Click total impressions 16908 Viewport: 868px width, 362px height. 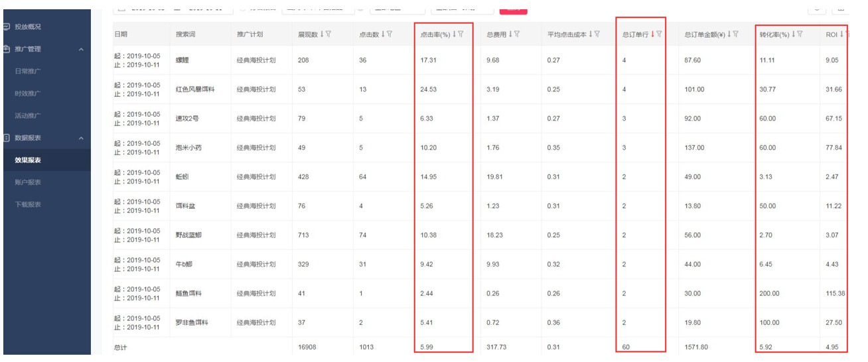pyautogui.click(x=307, y=347)
